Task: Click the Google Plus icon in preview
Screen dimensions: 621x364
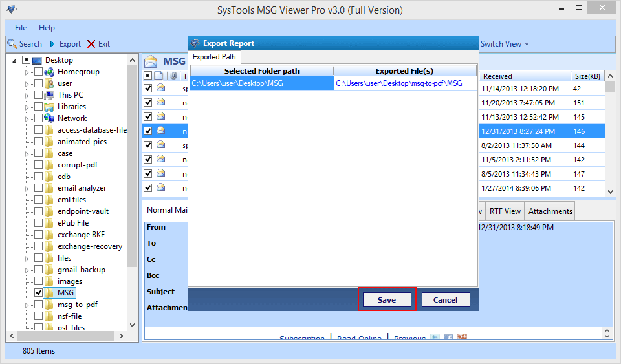Action: tap(462, 337)
